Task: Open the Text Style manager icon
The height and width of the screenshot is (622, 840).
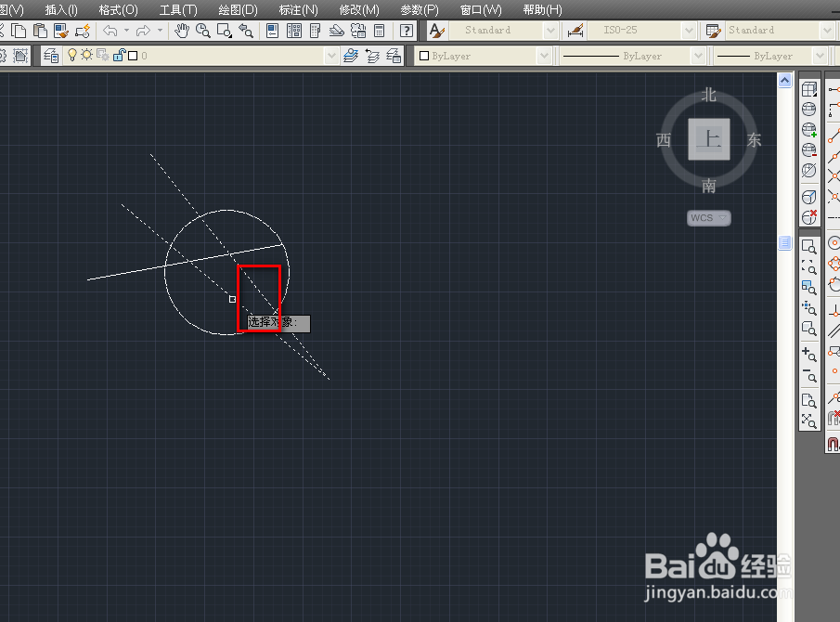Action: [437, 31]
